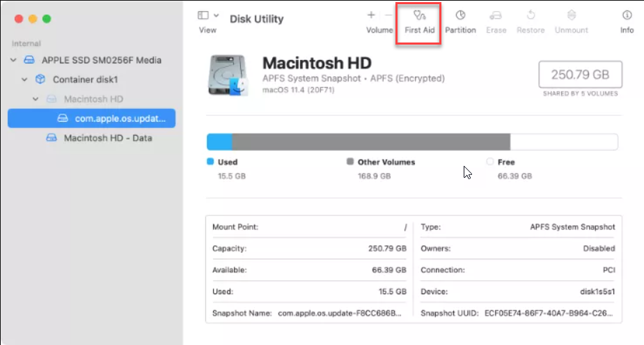644x345 pixels.
Task: Click the Device disk1s5s1 value
Action: pyautogui.click(x=597, y=291)
